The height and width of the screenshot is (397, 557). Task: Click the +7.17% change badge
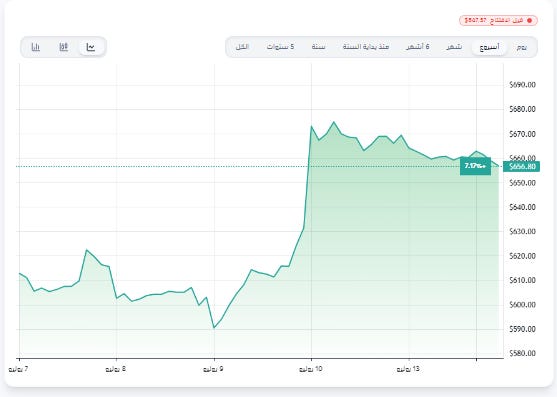tap(475, 166)
